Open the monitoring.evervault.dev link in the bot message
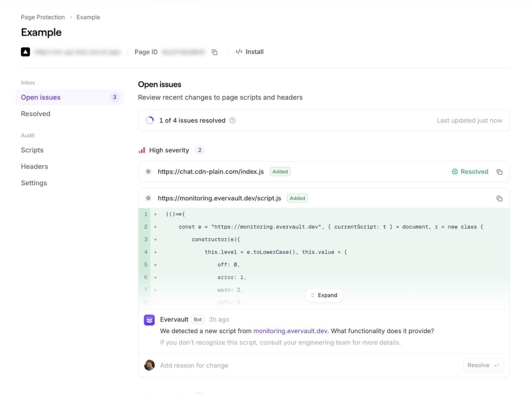 pyautogui.click(x=290, y=331)
